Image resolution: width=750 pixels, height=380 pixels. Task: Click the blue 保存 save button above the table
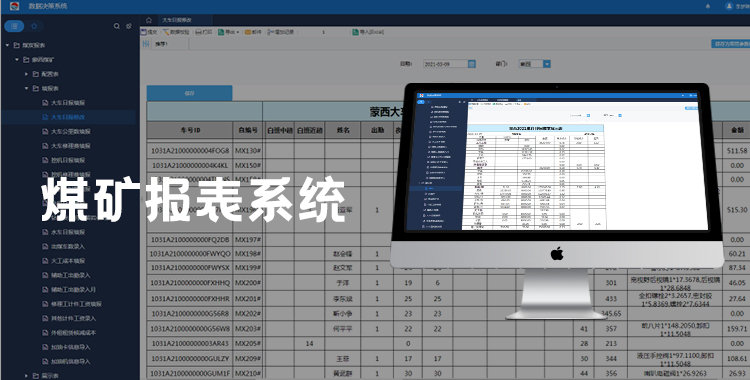(189, 93)
